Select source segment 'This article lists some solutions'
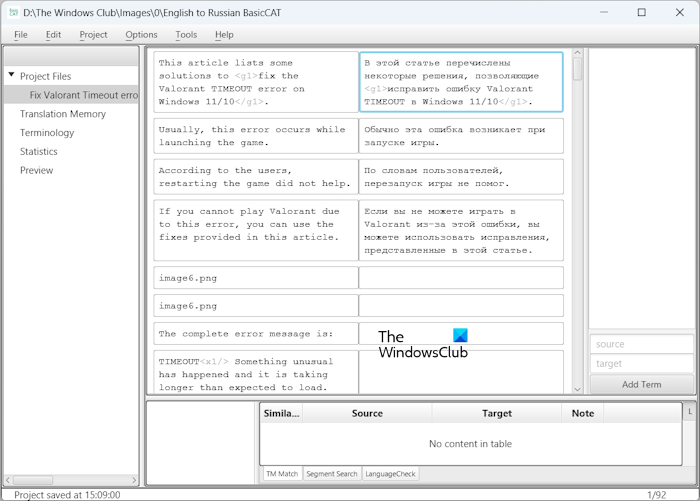Screen dimensions: 700x501 256,82
